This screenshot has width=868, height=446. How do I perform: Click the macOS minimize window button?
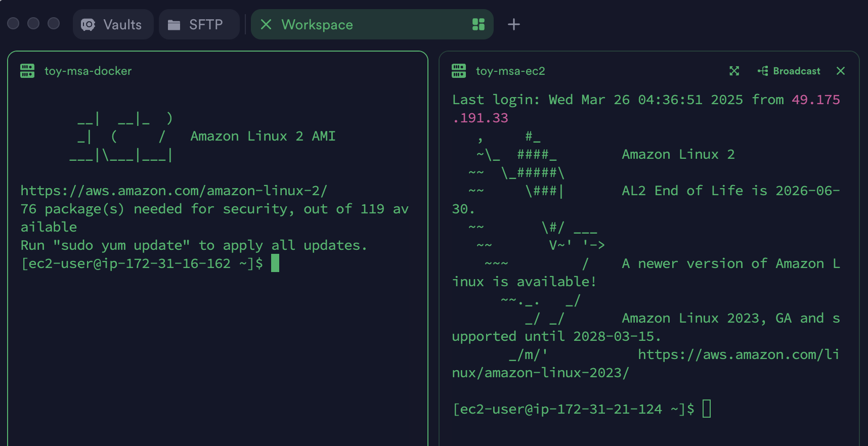[x=33, y=24]
